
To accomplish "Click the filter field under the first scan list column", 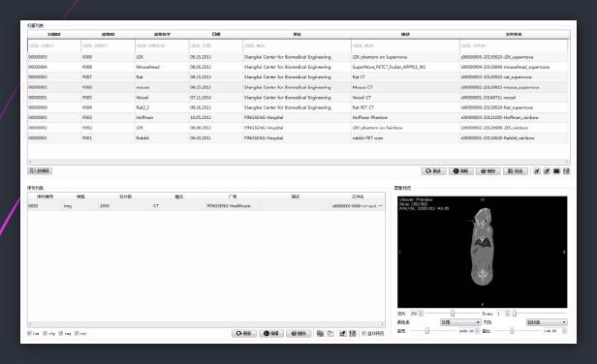I will [x=54, y=45].
